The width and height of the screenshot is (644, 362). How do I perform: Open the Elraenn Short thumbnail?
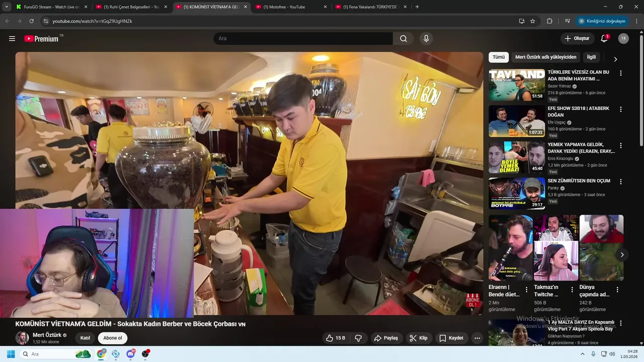click(510, 248)
